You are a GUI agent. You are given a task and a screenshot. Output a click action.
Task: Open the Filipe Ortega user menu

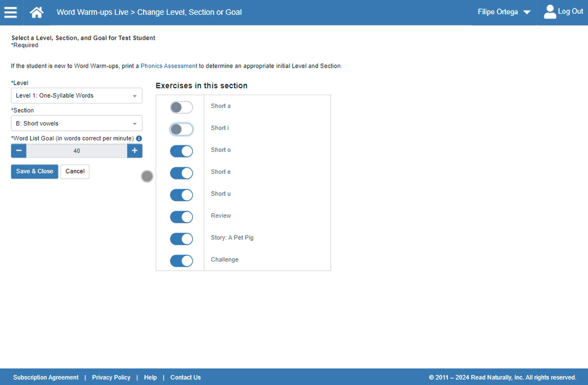[504, 12]
